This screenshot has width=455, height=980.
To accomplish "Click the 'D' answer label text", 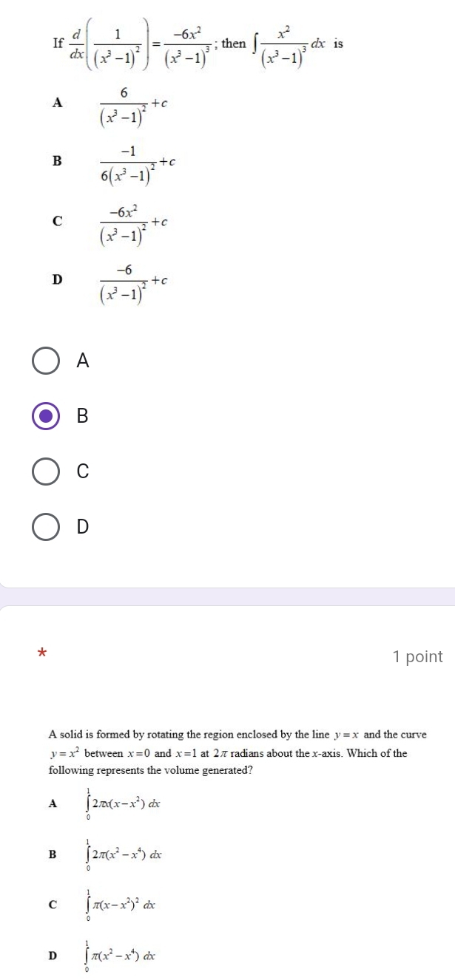I will click(x=83, y=526).
